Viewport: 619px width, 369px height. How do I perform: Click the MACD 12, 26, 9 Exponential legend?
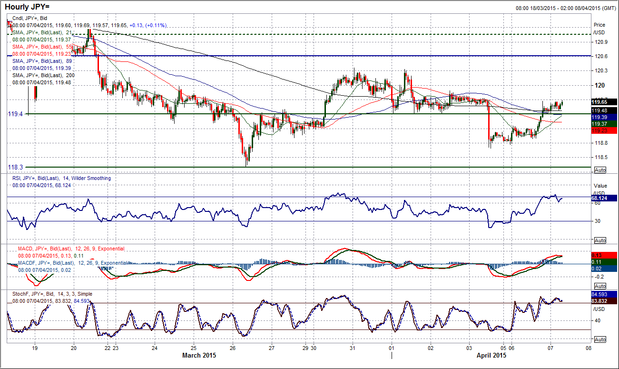(71, 249)
